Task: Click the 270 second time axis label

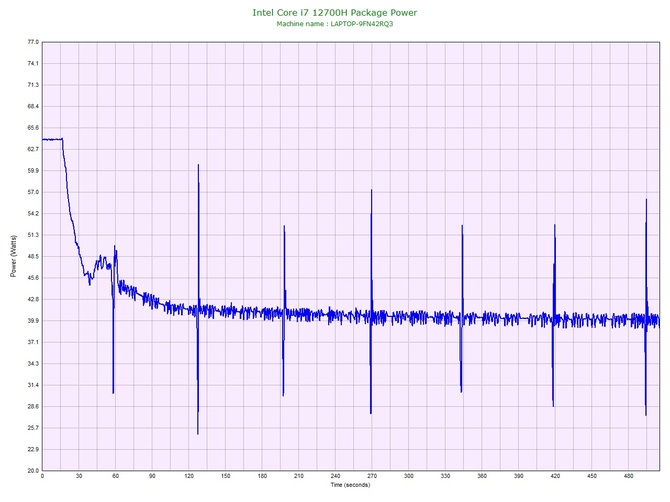Action: tap(372, 476)
